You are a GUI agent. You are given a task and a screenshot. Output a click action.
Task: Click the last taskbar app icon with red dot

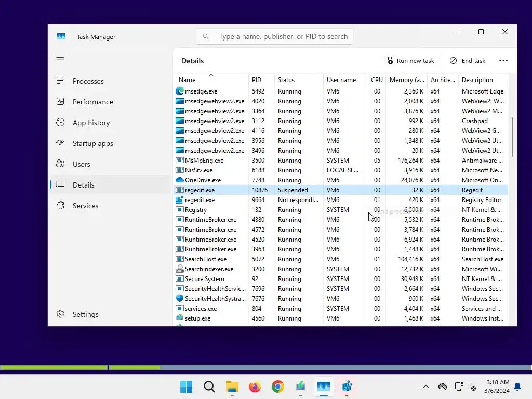(x=347, y=387)
